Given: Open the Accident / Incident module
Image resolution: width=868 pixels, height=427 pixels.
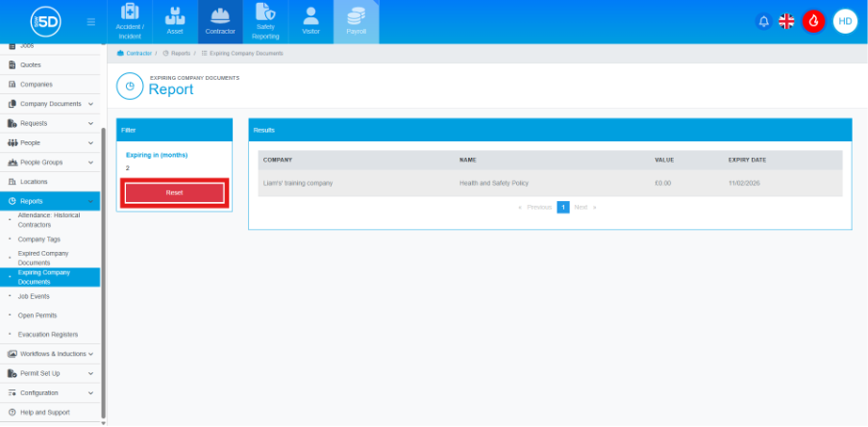Looking at the screenshot, I should click(130, 21).
